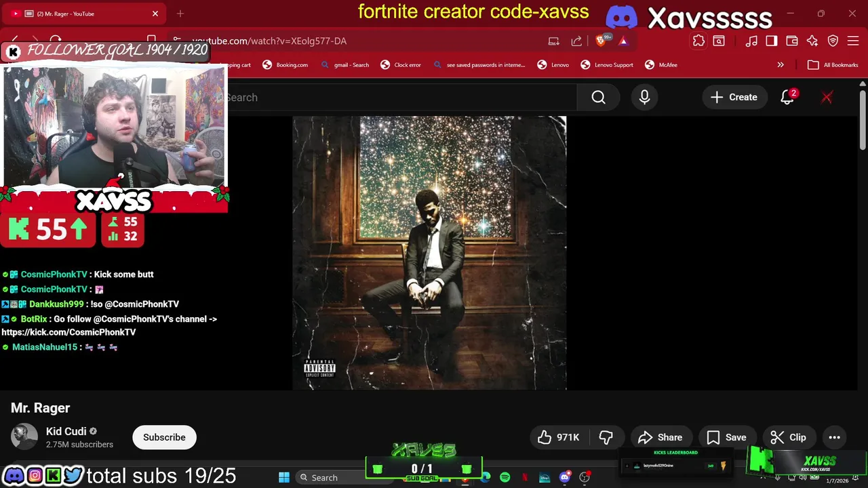This screenshot has height=488, width=868.
Task: Click the taskbar date 1/7/2026
Action: [x=837, y=481]
